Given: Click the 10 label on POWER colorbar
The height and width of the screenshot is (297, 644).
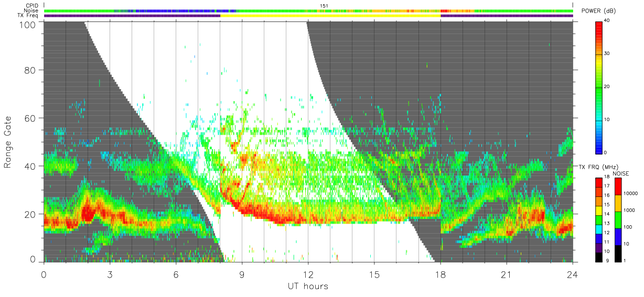Looking at the screenshot, I should 608,119.
